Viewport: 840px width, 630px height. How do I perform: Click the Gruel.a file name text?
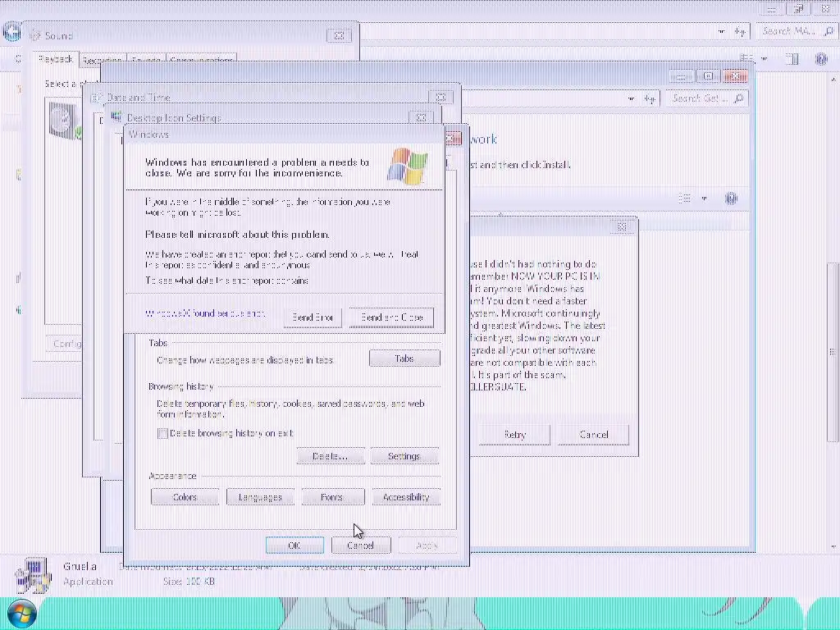tap(80, 567)
